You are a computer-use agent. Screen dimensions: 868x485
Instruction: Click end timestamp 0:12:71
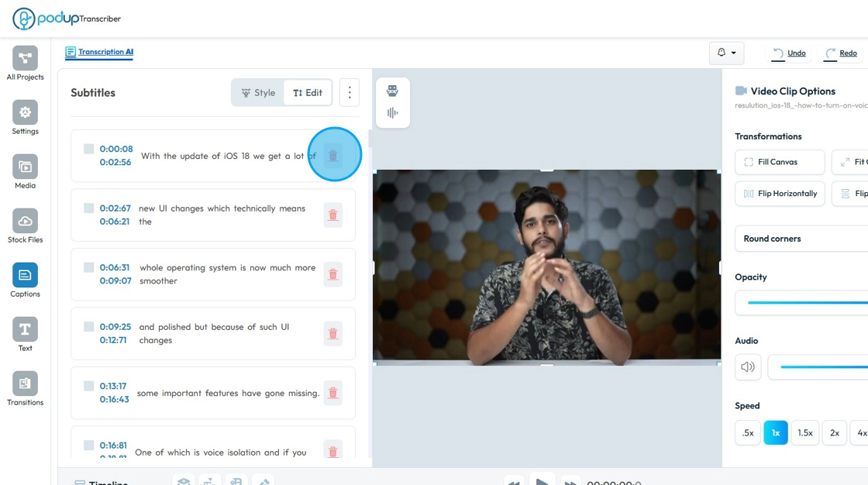pyautogui.click(x=113, y=340)
